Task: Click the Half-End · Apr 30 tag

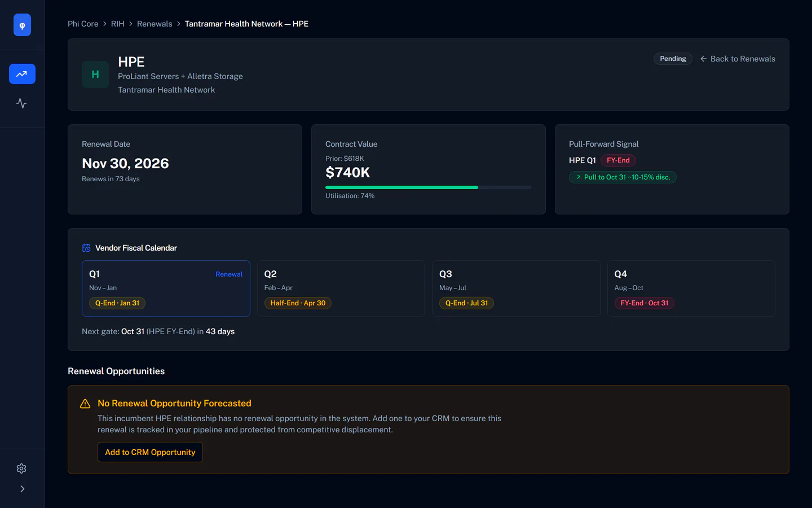Action: (x=298, y=303)
